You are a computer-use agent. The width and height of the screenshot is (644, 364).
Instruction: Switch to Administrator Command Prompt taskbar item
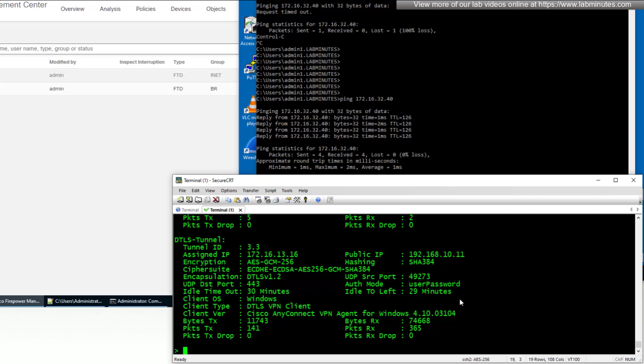point(136,301)
